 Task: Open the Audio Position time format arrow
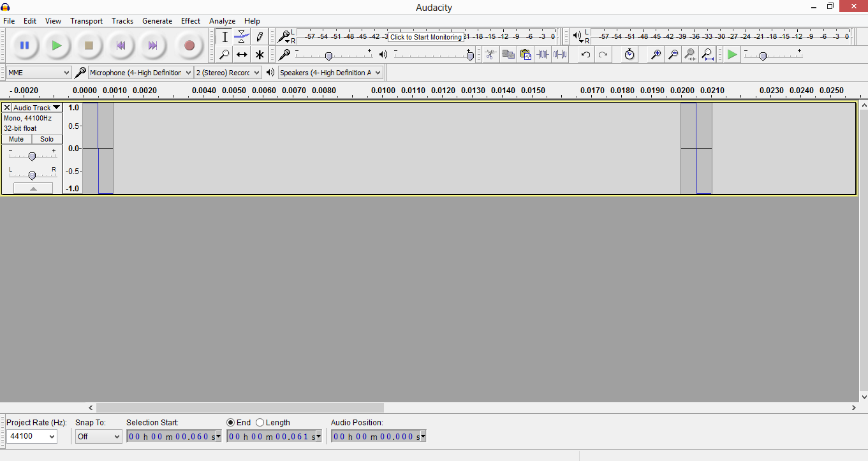tap(422, 437)
